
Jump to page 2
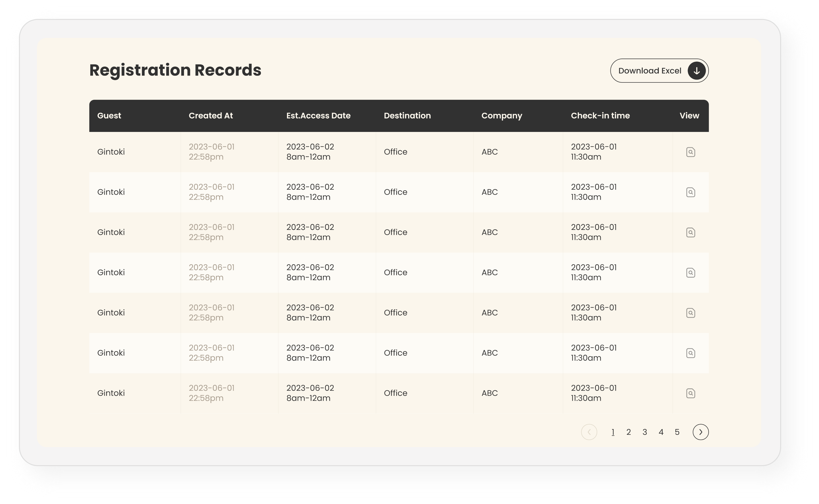pos(629,432)
